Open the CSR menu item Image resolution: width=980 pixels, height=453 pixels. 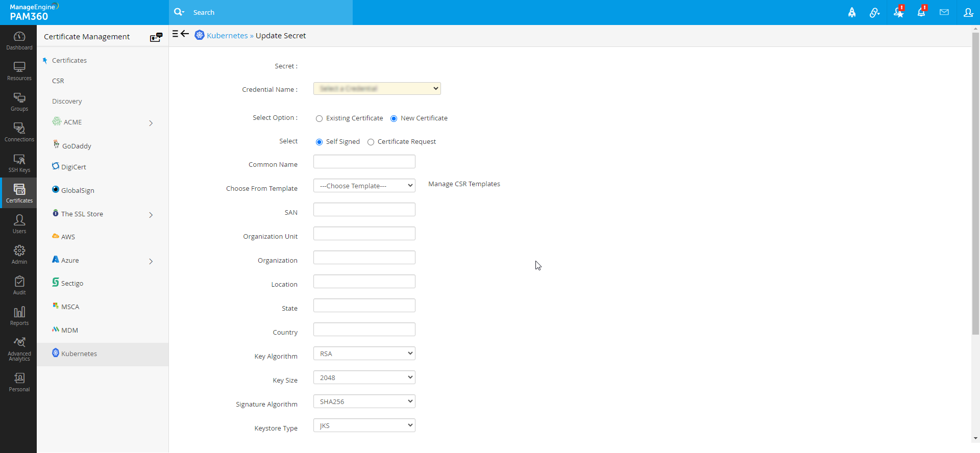[x=58, y=81]
